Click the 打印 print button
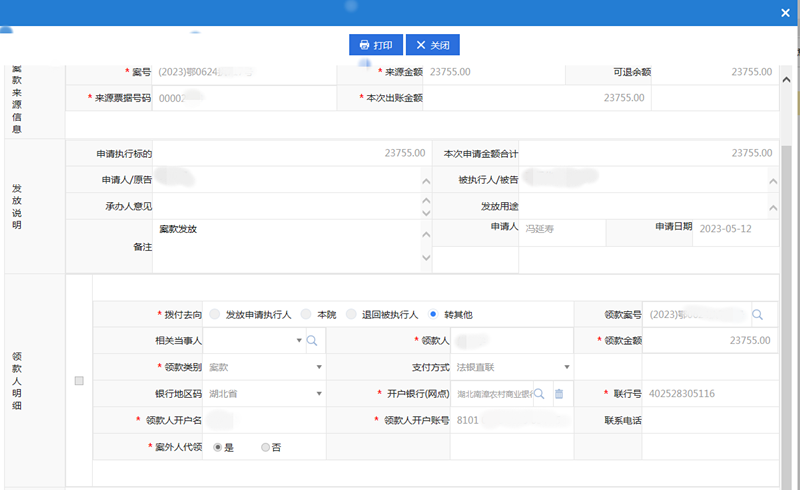Viewport: 800px width, 490px height. (376, 45)
